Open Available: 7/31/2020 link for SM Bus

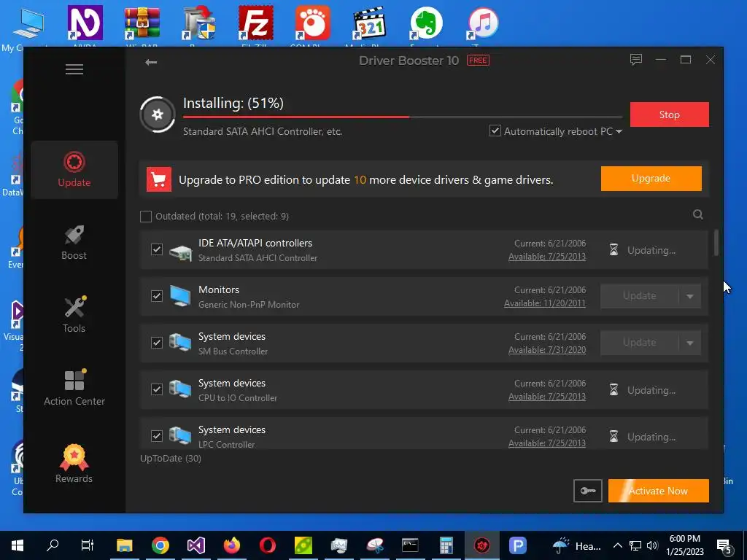547,350
